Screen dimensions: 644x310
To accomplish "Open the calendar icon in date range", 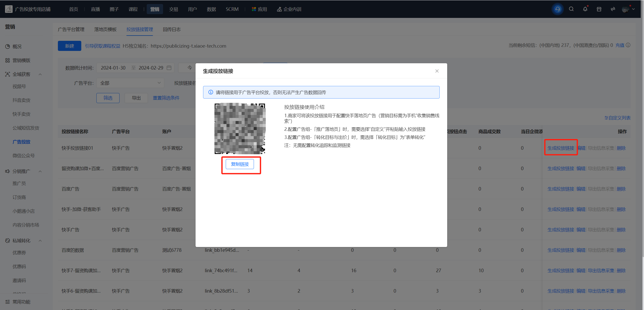I will 169,68.
